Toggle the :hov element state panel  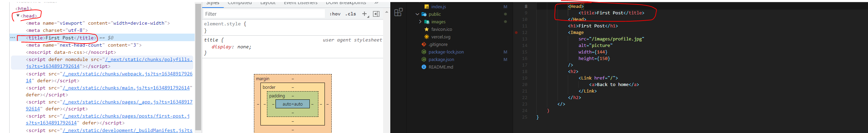[335, 14]
